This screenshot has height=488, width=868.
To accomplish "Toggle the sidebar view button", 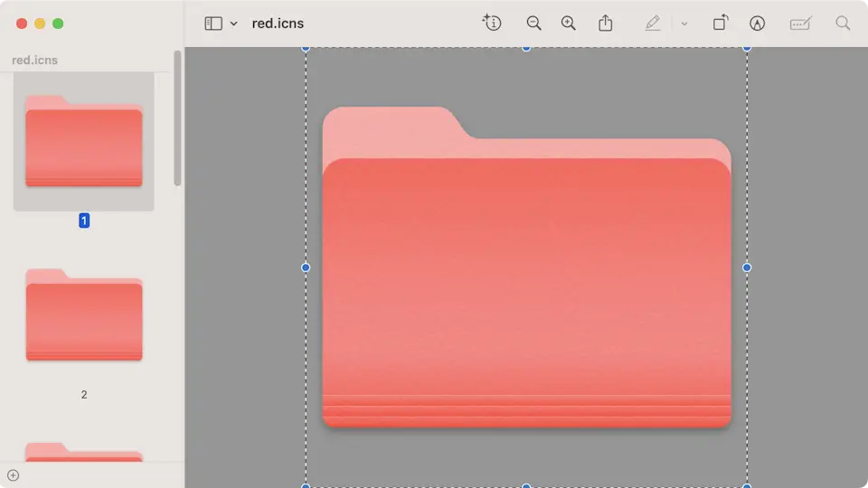I will 213,23.
